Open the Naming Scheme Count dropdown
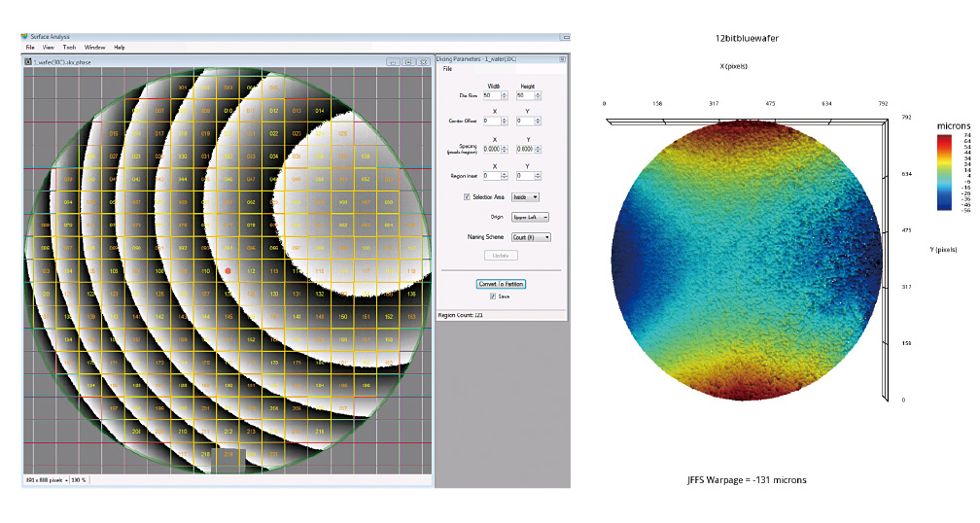Screen dimensions: 980x523 pos(531,237)
